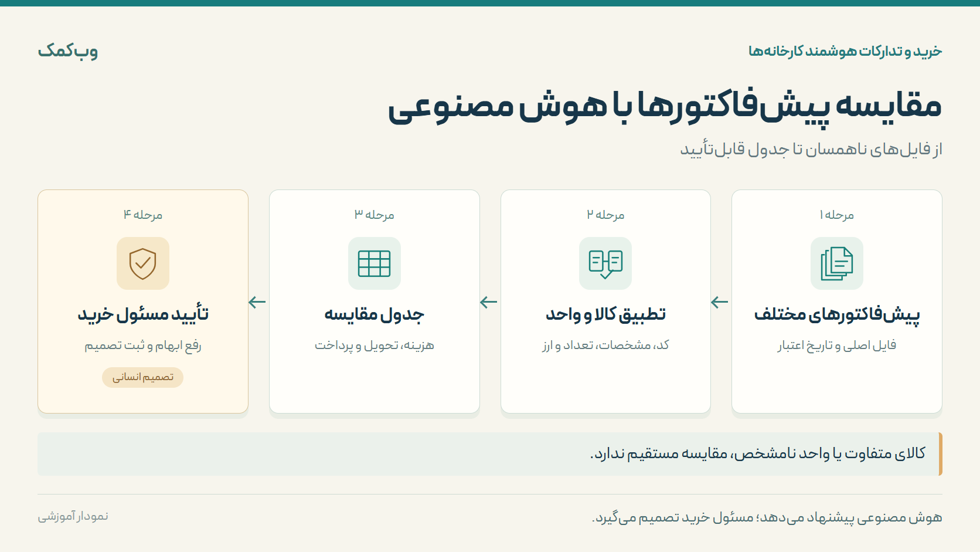The height and width of the screenshot is (552, 980).
Task: Click the table grid icon in stage ۳
Action: (x=374, y=263)
